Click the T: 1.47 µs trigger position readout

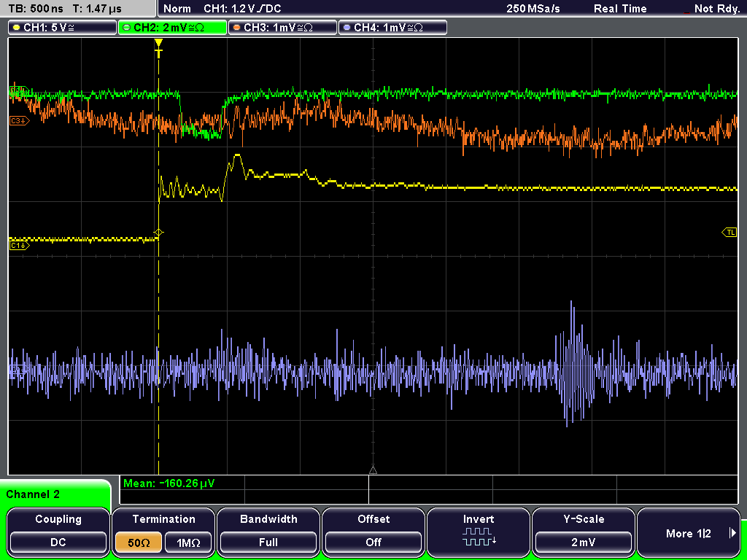tap(98, 9)
